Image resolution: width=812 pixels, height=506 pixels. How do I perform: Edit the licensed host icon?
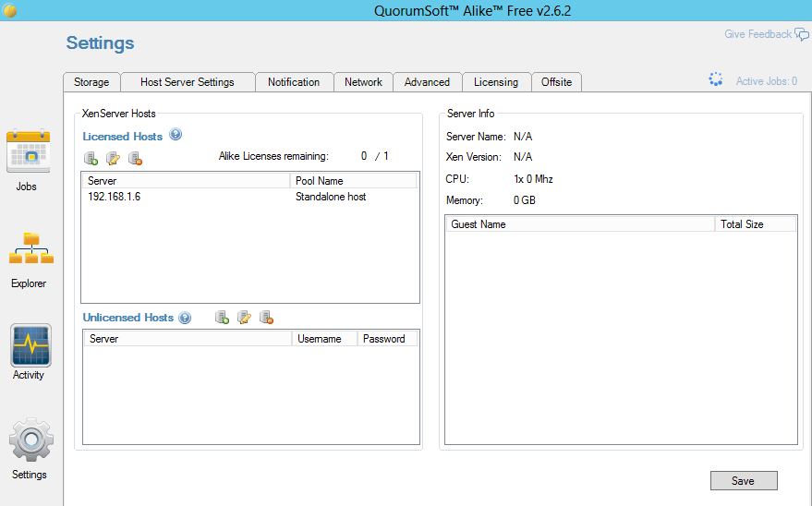coord(113,158)
